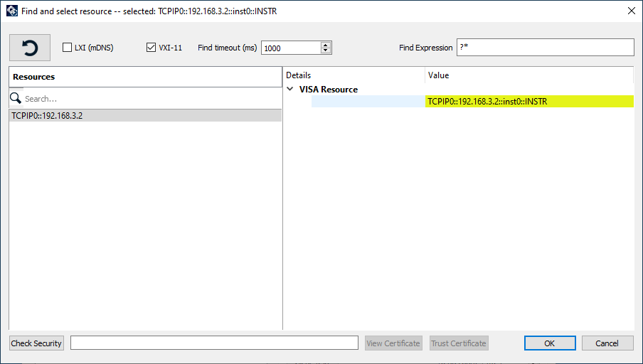This screenshot has height=364, width=643.
Task: Click the security status text field
Action: [x=214, y=343]
